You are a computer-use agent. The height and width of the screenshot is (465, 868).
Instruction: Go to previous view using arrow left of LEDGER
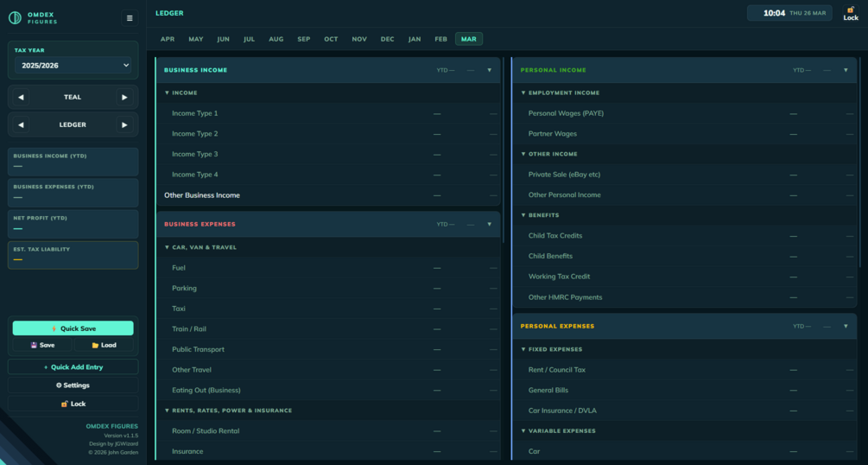(x=21, y=124)
